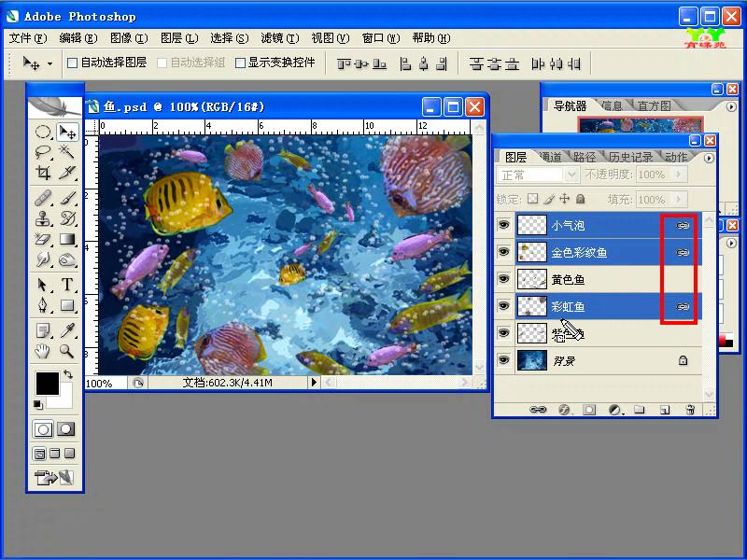Hide the 小气泡 layer
747x560 pixels.
coord(503,225)
